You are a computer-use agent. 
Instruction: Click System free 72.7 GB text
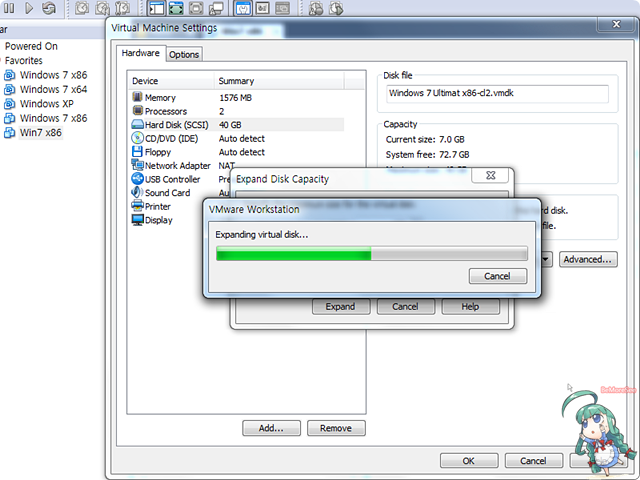[x=427, y=155]
